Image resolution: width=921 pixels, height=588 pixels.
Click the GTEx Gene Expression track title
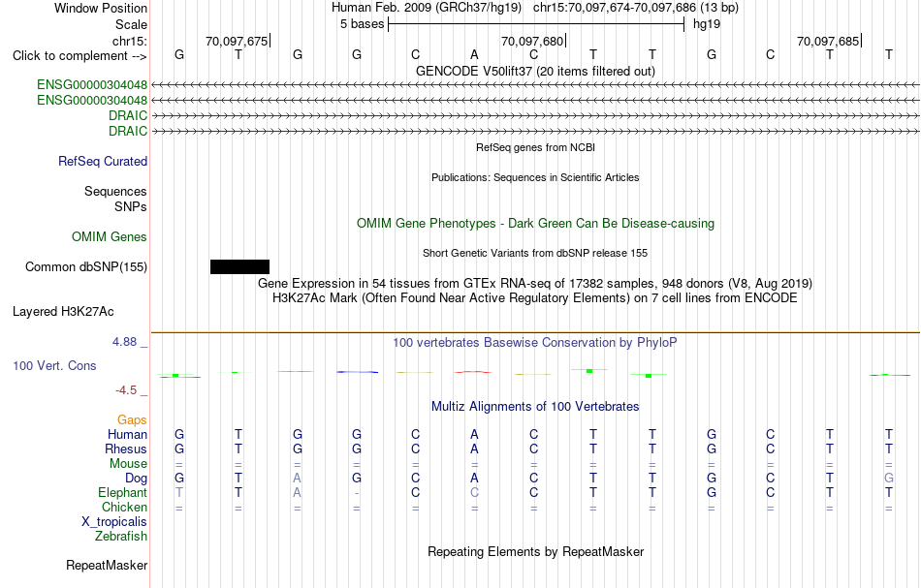(535, 284)
